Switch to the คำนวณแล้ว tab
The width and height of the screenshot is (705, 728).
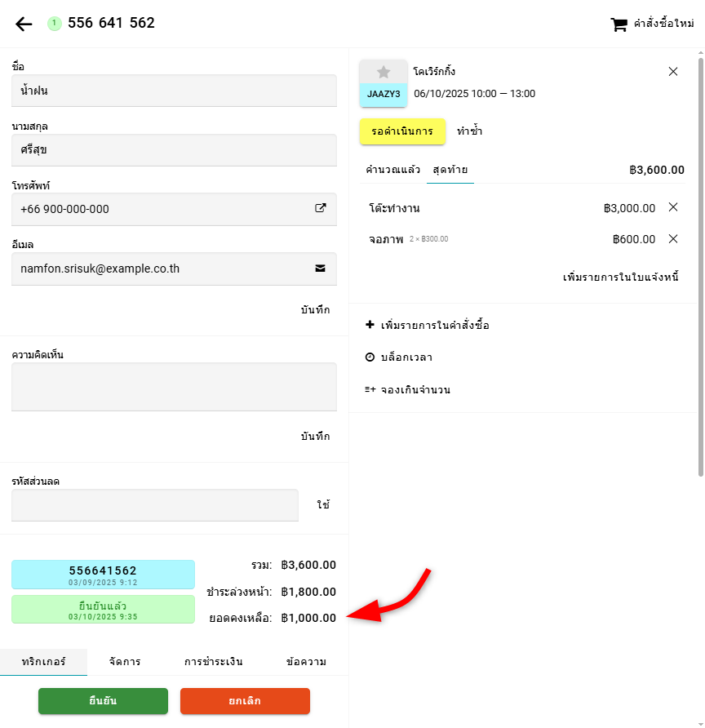(392, 170)
